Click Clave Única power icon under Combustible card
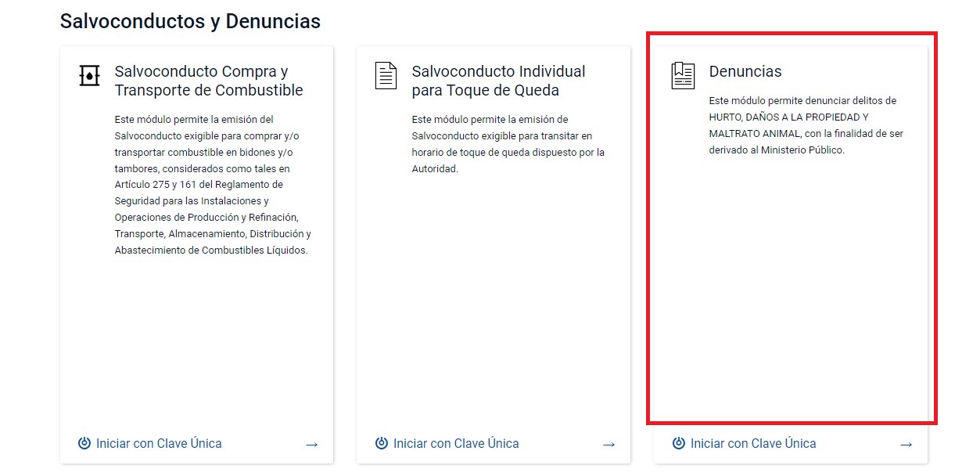 84,444
